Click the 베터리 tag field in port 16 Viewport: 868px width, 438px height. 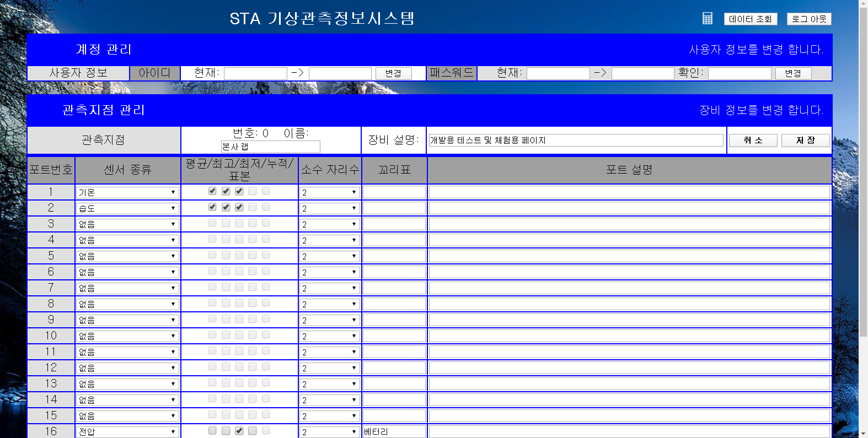tap(394, 432)
